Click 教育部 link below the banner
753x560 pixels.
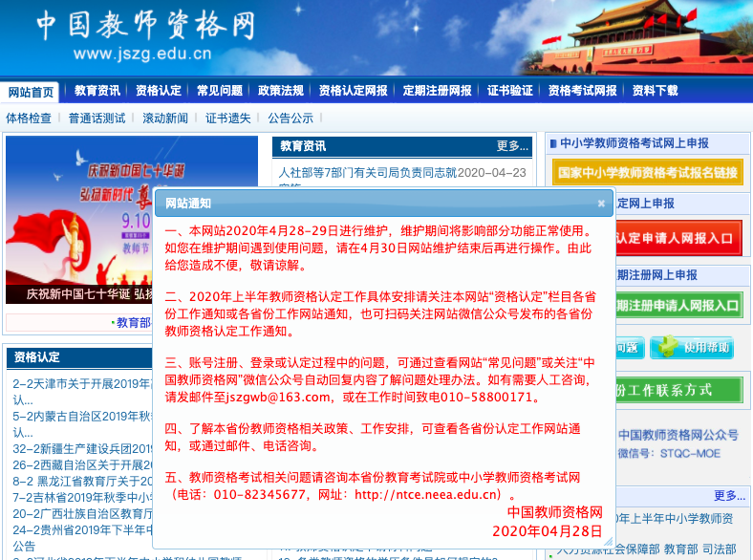pos(134,323)
